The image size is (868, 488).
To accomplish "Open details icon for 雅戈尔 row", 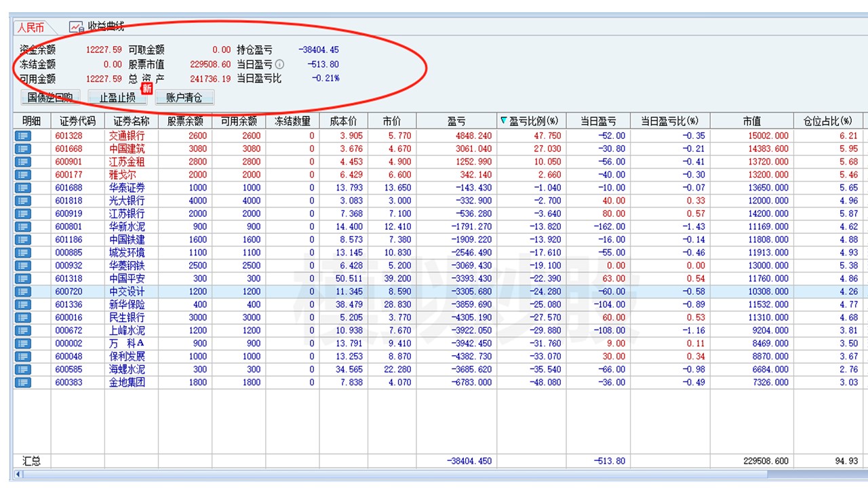I will (x=23, y=174).
